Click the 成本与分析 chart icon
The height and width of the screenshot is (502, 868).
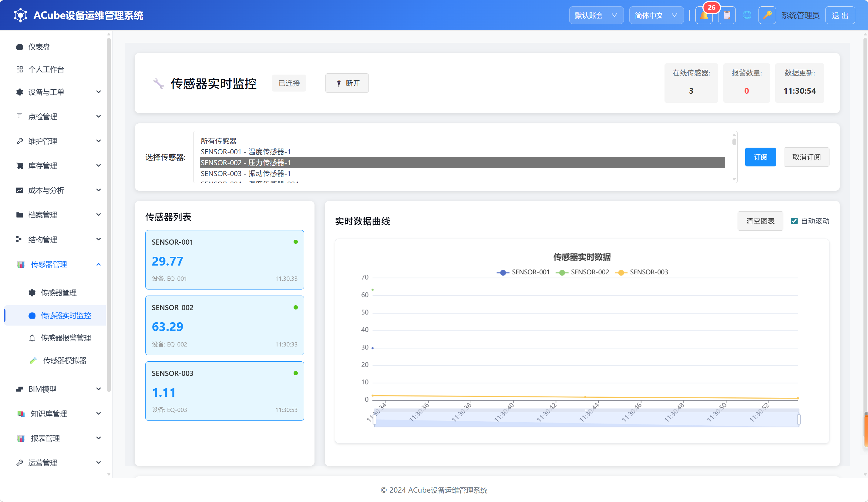20,190
